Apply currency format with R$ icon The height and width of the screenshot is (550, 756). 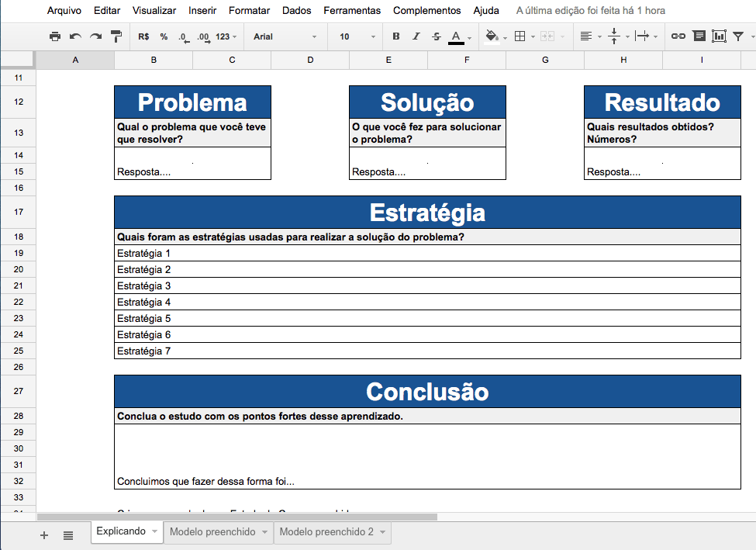pyautogui.click(x=143, y=36)
